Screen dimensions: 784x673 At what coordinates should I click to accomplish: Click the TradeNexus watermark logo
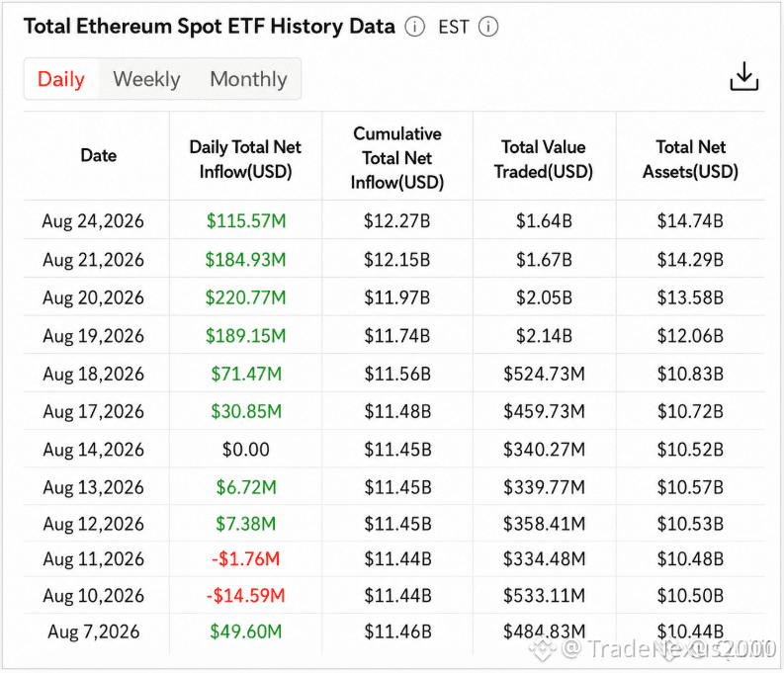(543, 648)
